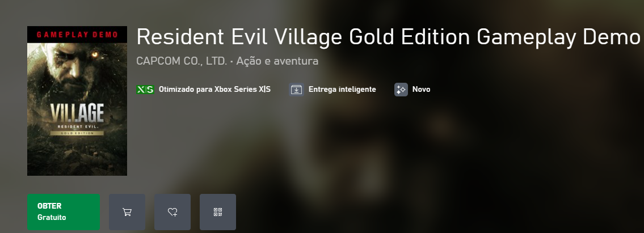Click the red GAMEPLAY DEMO banner on cover
Screen dimensions: 644x233
point(77,35)
